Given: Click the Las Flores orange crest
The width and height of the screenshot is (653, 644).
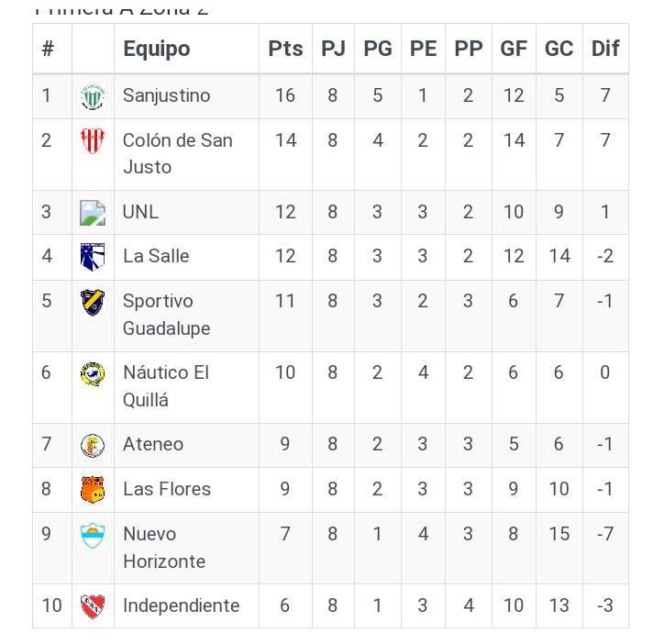Looking at the screenshot, I should (x=93, y=489).
